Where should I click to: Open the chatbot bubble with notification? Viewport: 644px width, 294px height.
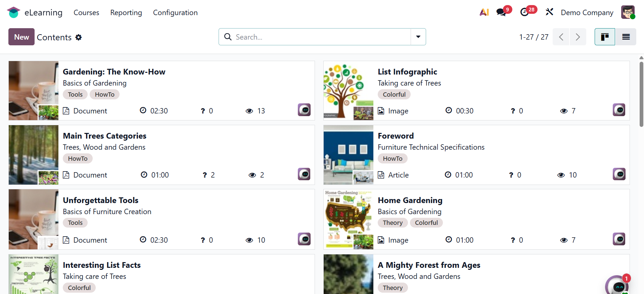tap(617, 286)
